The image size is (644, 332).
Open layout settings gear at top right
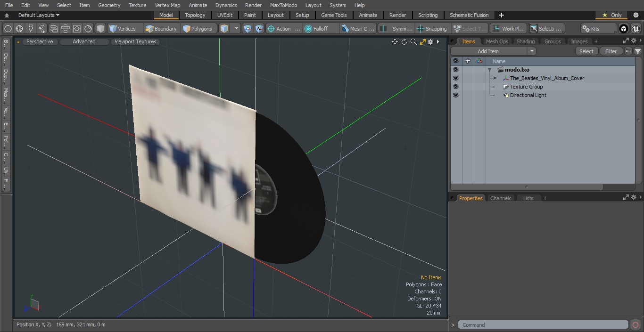click(x=636, y=15)
